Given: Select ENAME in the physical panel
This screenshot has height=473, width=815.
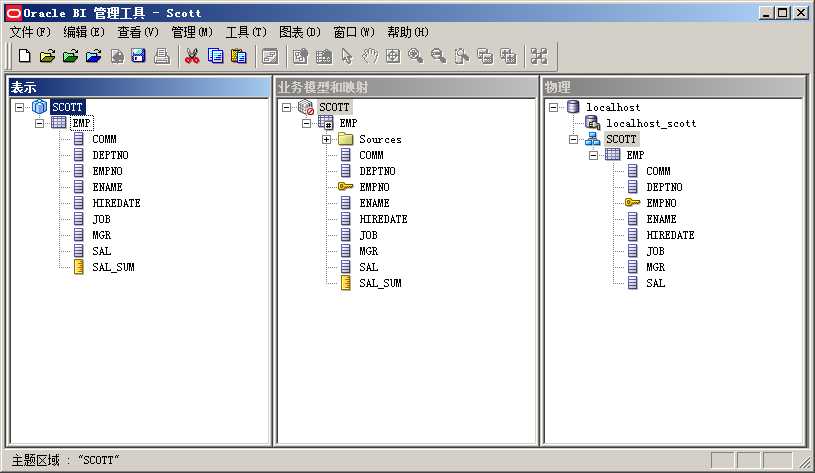Looking at the screenshot, I should 661,219.
